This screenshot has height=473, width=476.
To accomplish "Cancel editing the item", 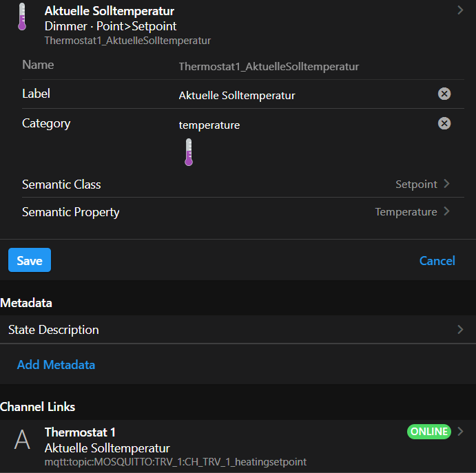I will pos(437,260).
